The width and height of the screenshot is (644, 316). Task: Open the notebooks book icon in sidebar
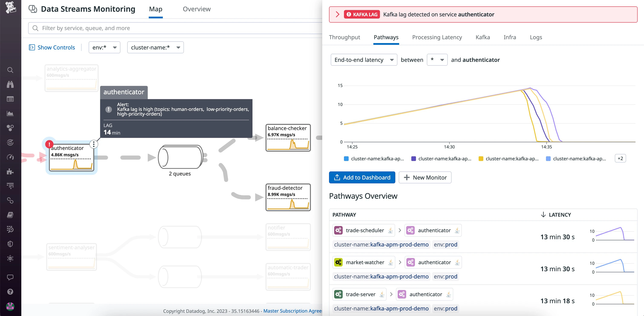10,215
